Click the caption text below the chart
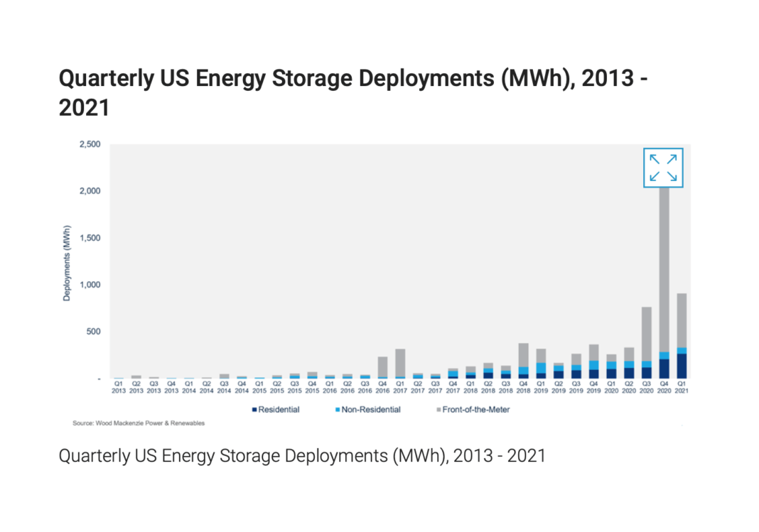 [301, 455]
